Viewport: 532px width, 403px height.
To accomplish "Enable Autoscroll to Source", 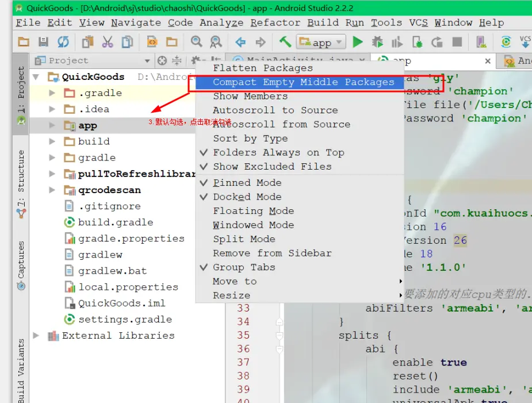I will [300, 110].
